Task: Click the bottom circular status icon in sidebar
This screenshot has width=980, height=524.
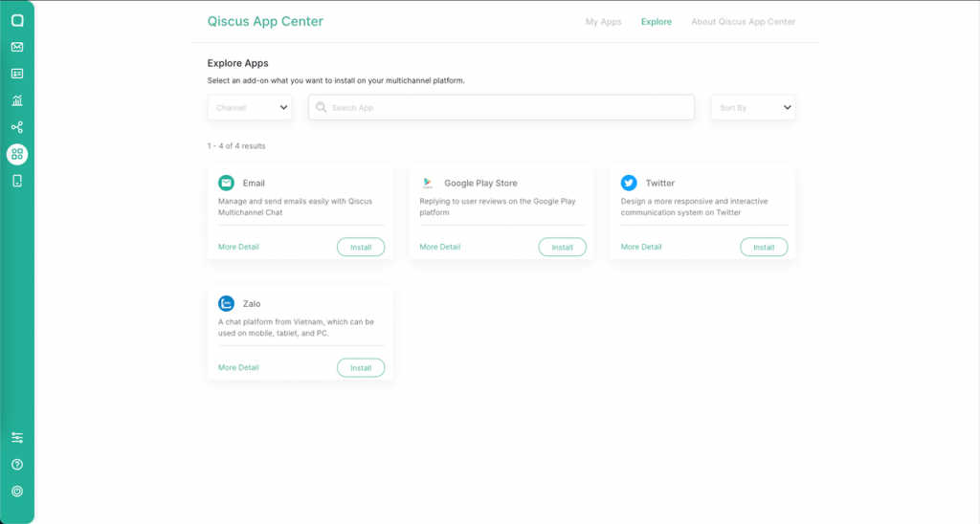Action: [17, 491]
